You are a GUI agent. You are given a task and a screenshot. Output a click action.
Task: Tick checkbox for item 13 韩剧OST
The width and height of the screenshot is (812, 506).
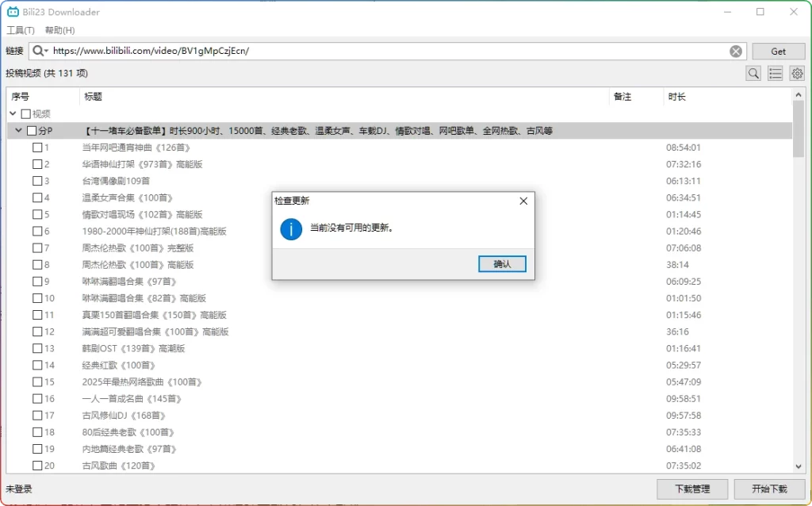(37, 348)
